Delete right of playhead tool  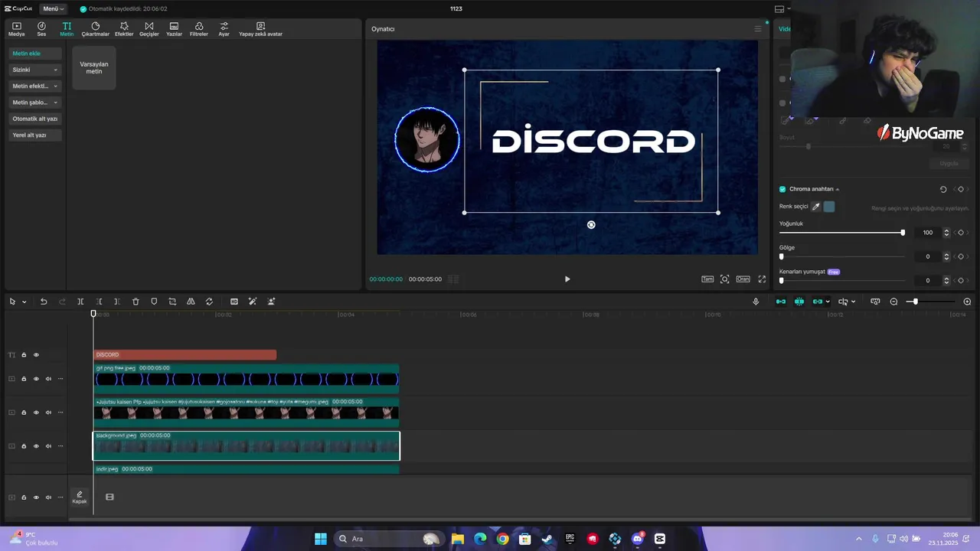116,302
